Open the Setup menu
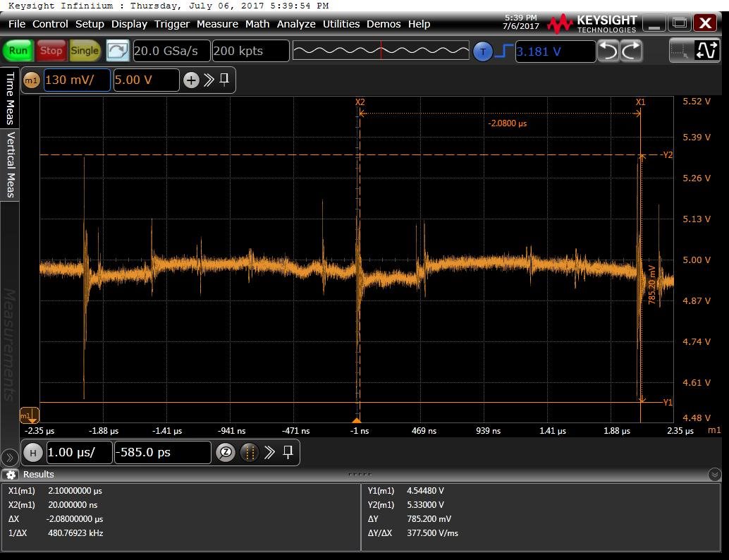This screenshot has width=729, height=560. pyautogui.click(x=90, y=24)
